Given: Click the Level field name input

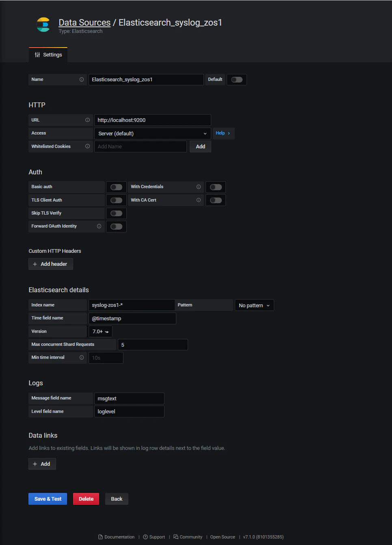Looking at the screenshot, I should 129,412.
